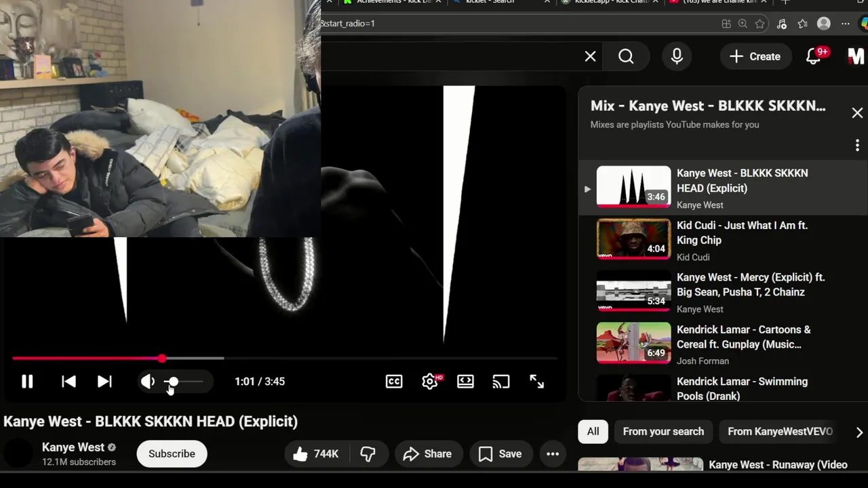Open the Mix playlist options menu
Viewport: 868px width, 488px height.
click(857, 145)
